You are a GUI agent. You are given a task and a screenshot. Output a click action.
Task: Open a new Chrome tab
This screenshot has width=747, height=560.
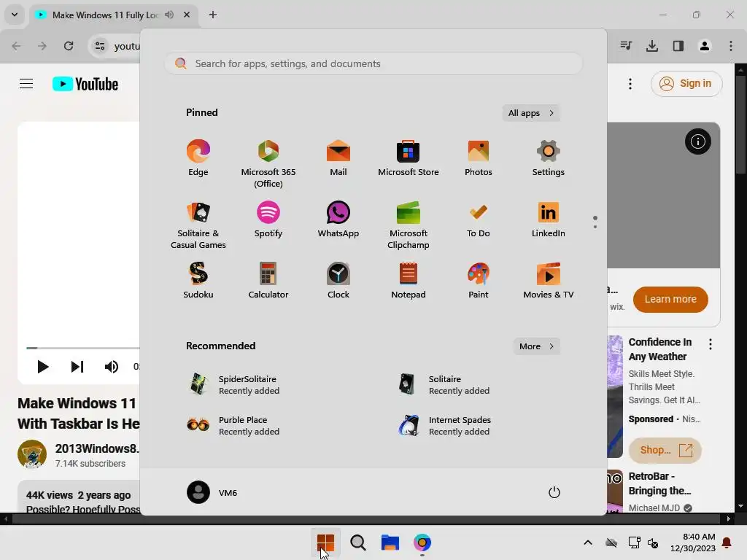(x=213, y=15)
